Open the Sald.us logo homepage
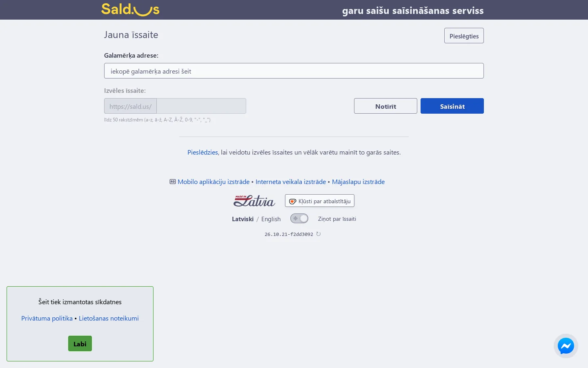 tap(130, 9)
